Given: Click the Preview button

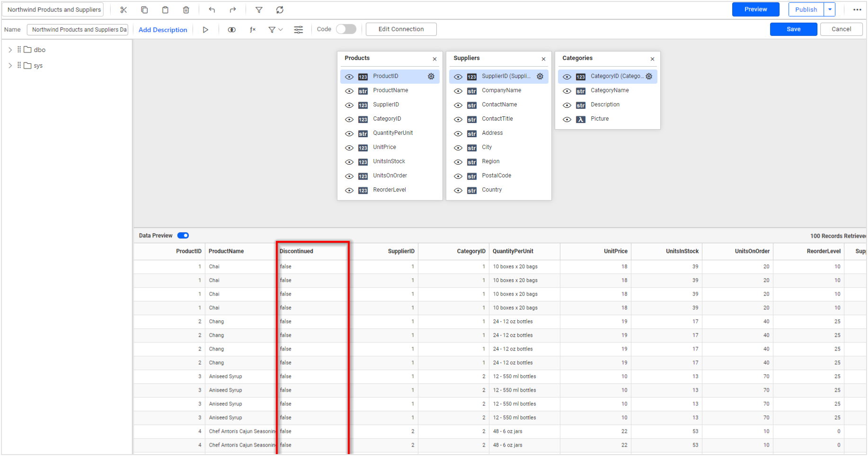Looking at the screenshot, I should pyautogui.click(x=755, y=9).
